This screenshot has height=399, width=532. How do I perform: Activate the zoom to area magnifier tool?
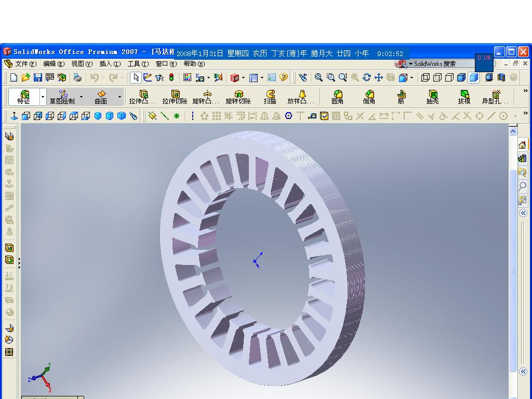(x=330, y=77)
